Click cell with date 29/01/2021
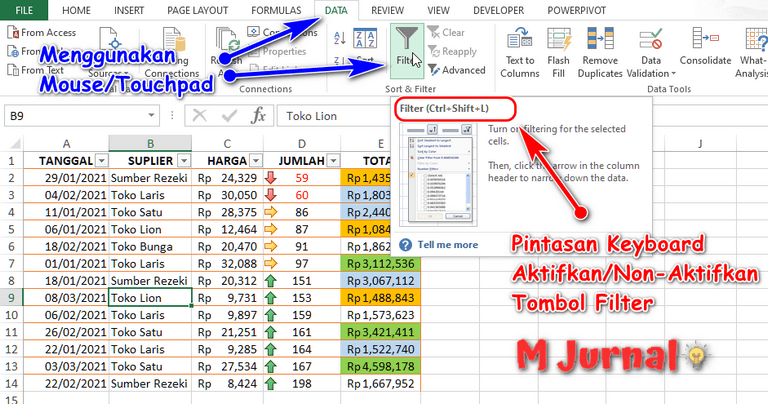768x404 pixels. 66,178
